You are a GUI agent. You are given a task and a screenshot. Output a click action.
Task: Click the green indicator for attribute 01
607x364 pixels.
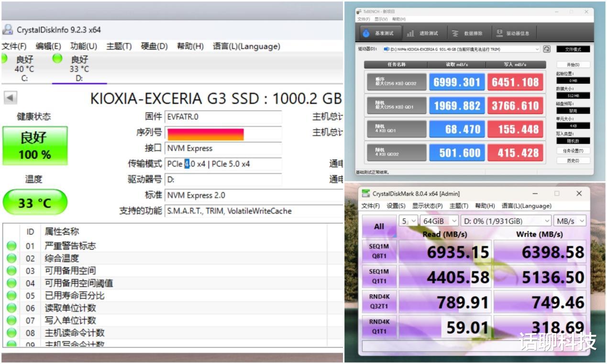(11, 246)
